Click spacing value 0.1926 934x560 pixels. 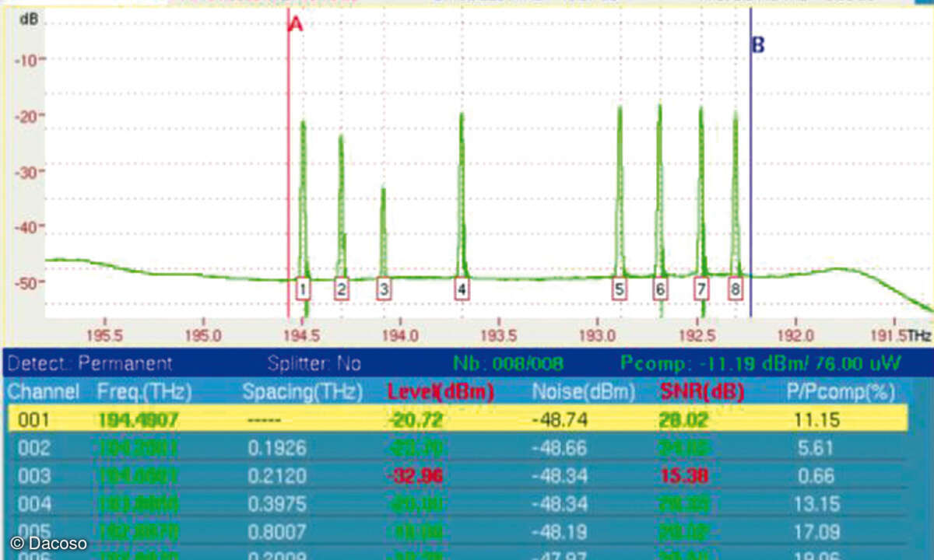(x=276, y=449)
